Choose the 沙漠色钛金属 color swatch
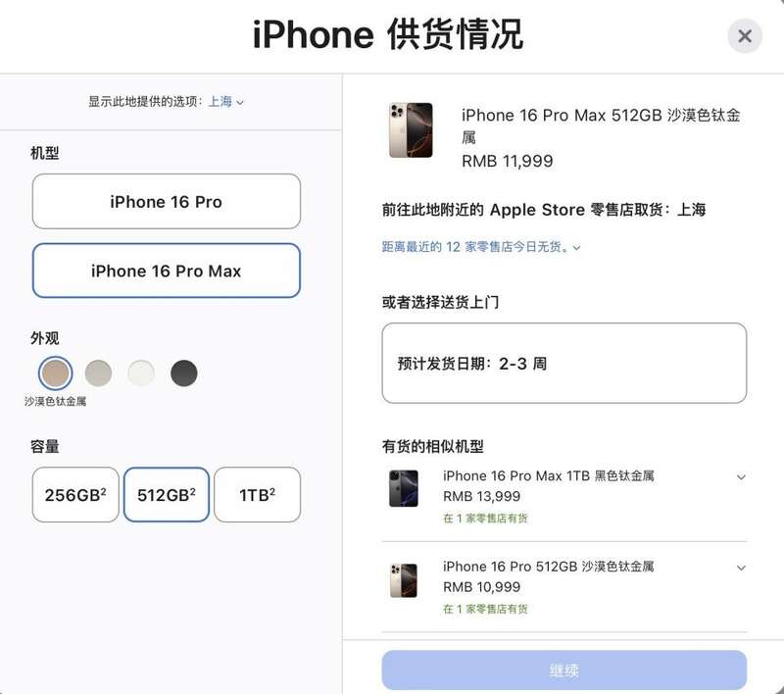This screenshot has height=694, width=784. click(56, 373)
